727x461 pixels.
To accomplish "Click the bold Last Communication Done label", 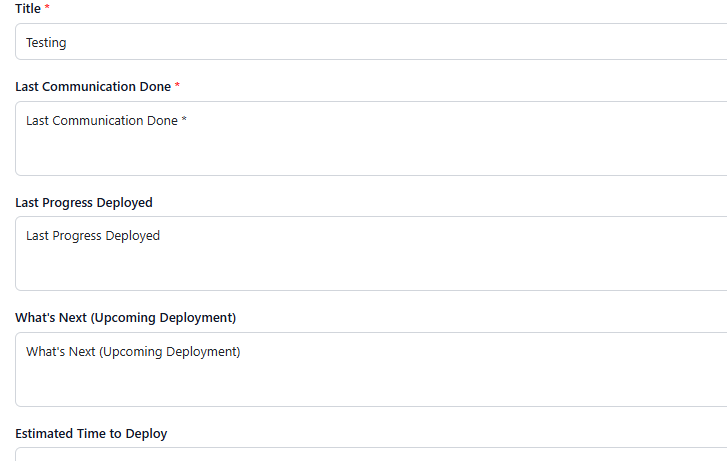I will [x=93, y=87].
